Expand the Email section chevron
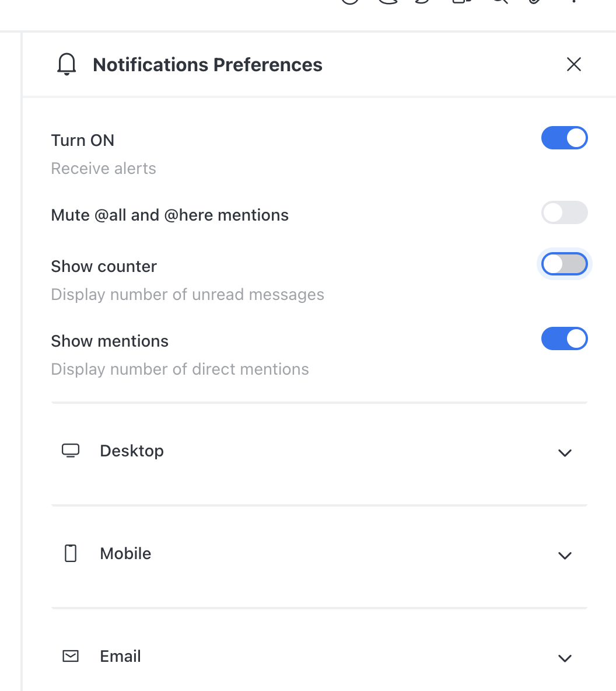Image resolution: width=616 pixels, height=691 pixels. [565, 658]
